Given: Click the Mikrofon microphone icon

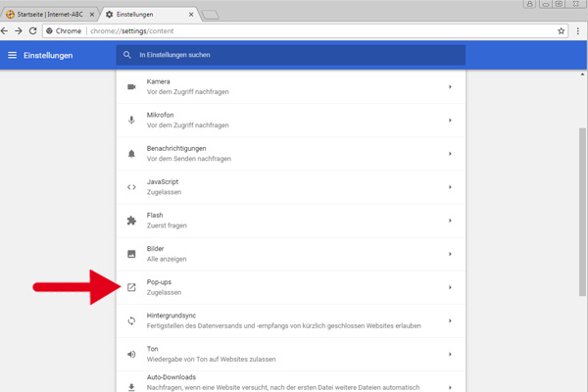Looking at the screenshot, I should [131, 121].
